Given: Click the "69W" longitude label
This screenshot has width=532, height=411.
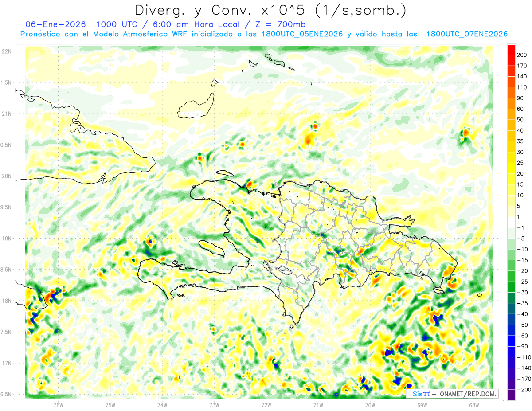Looking at the screenshot, I should [422, 405].
